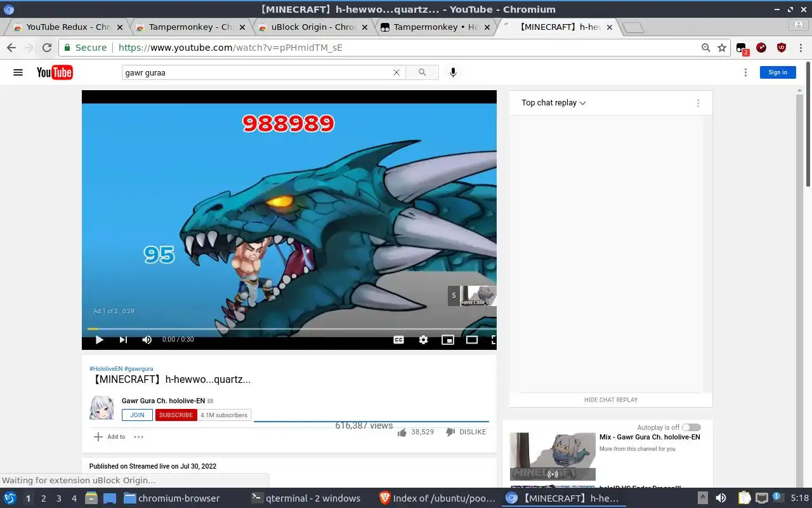Open qterminal taskbar entry
This screenshot has width=812, height=508.
(306, 498)
